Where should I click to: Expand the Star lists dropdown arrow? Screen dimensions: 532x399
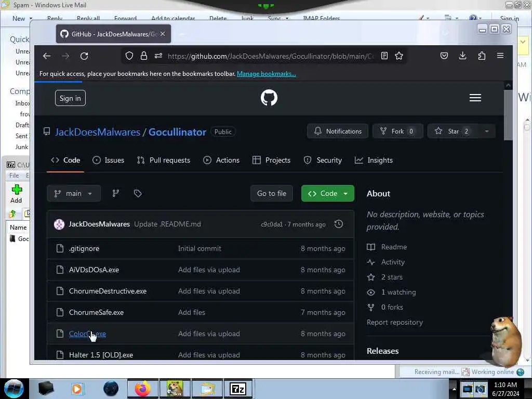click(487, 131)
